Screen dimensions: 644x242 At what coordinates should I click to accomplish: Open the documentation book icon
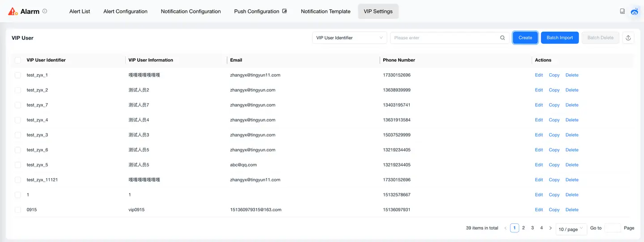[622, 11]
